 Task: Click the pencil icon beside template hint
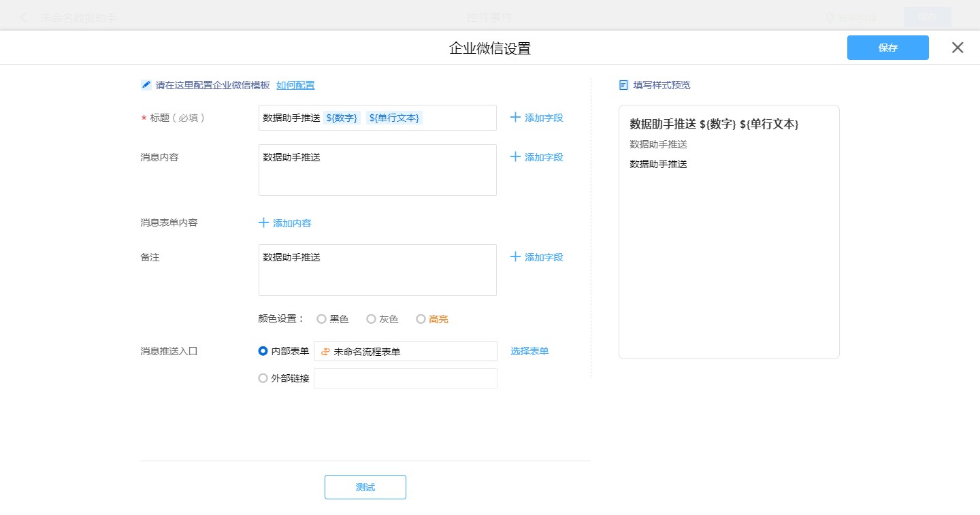(146, 85)
